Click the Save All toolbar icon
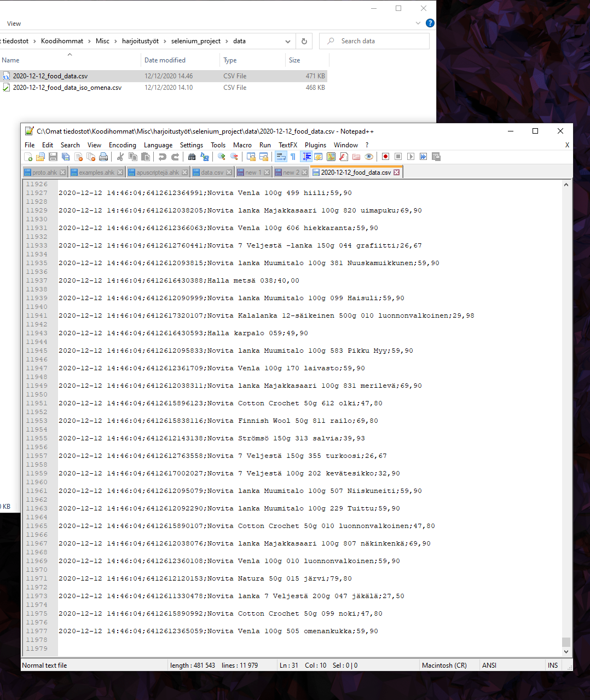The height and width of the screenshot is (700, 590). (x=65, y=157)
